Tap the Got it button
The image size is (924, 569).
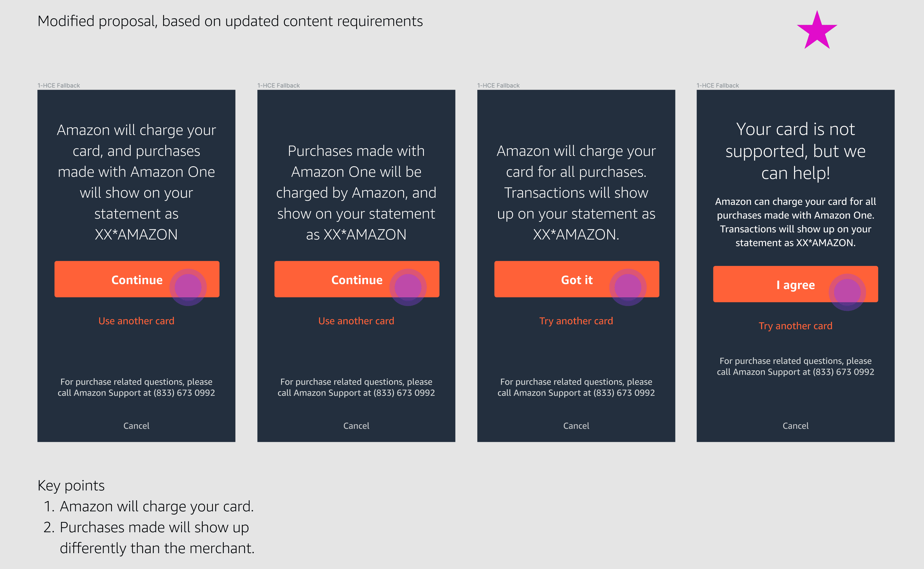pyautogui.click(x=576, y=280)
